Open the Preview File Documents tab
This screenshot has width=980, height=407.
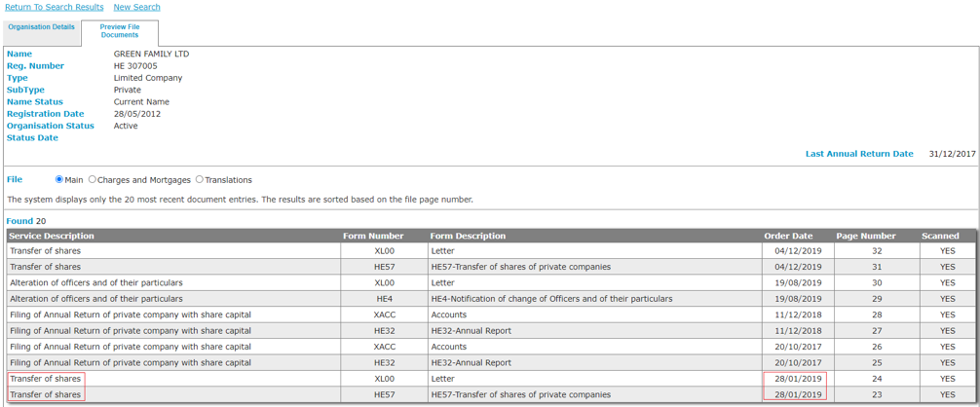coord(120,31)
